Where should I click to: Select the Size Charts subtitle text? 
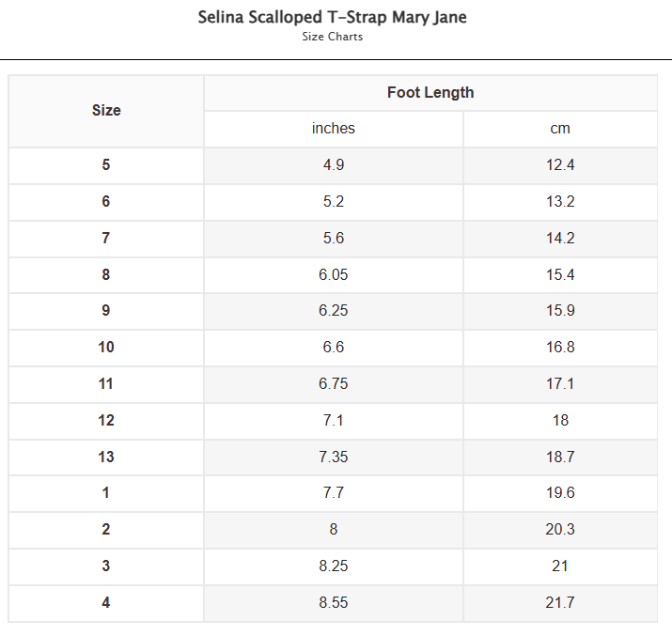(332, 37)
